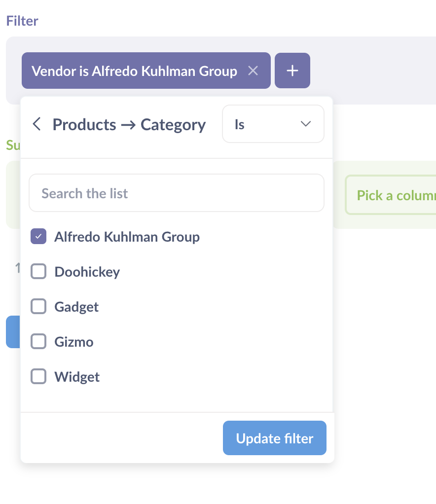Click the partially visible blue button on the left
The height and width of the screenshot is (504, 436).
click(x=10, y=332)
